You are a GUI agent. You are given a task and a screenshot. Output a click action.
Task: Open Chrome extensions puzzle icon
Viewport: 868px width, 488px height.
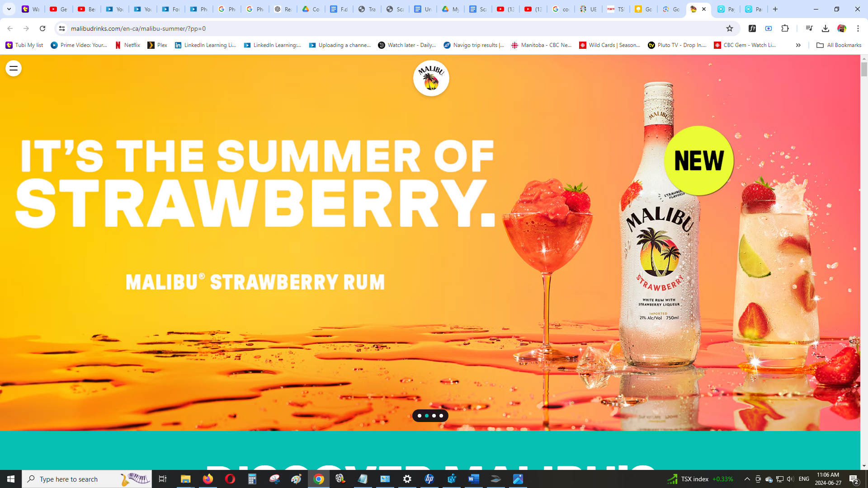785,28
